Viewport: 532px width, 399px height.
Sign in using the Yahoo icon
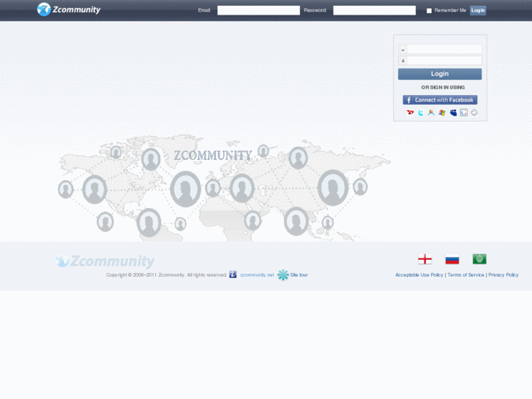click(x=410, y=113)
